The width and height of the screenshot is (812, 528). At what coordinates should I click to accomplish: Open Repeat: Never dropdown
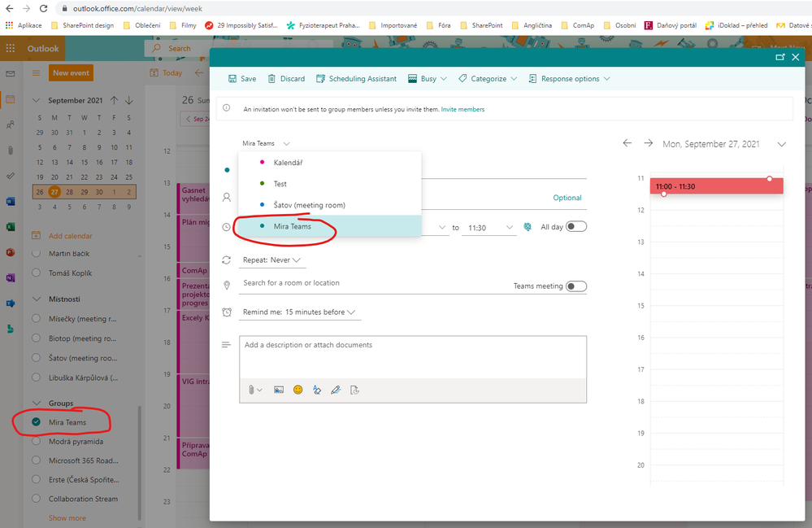271,260
